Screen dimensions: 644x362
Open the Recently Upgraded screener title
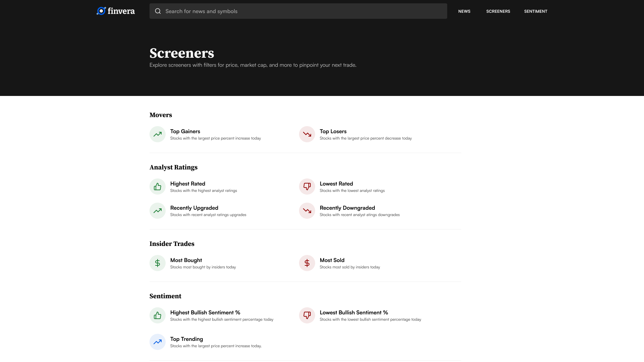(x=194, y=208)
